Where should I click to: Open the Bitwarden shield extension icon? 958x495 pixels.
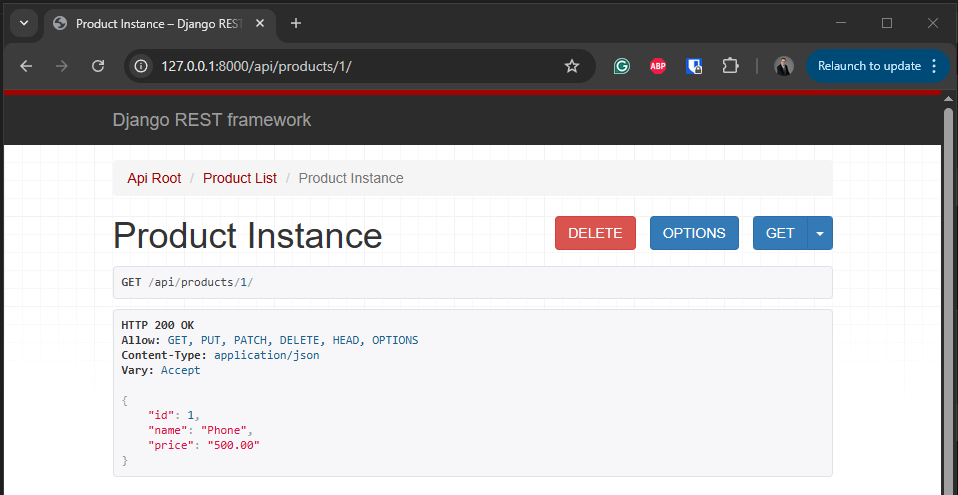[x=694, y=66]
